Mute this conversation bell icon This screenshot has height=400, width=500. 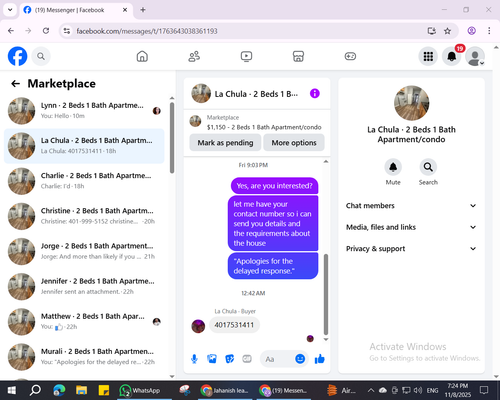tap(393, 167)
